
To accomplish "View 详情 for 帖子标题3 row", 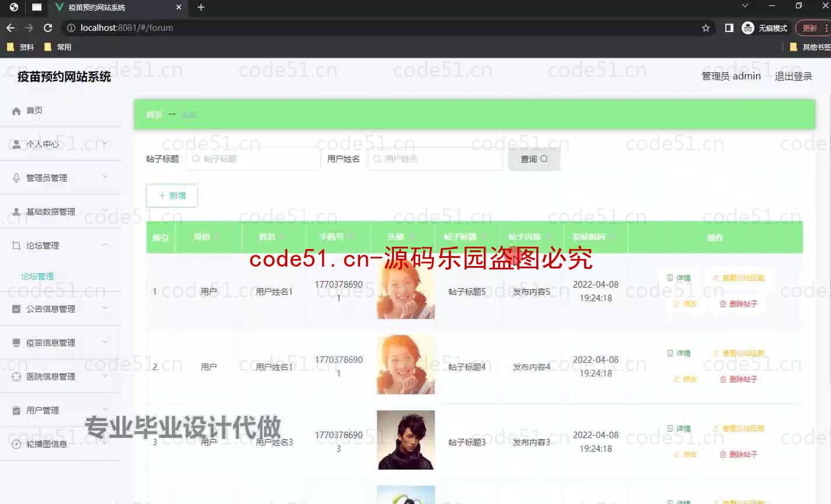I will (x=679, y=428).
